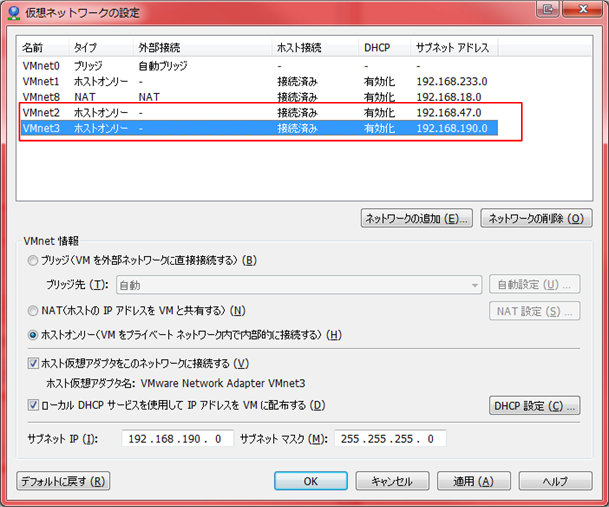Image resolution: width=609 pixels, height=507 pixels.
Task: Select the ホストオンリー radio button
Action: tap(35, 334)
